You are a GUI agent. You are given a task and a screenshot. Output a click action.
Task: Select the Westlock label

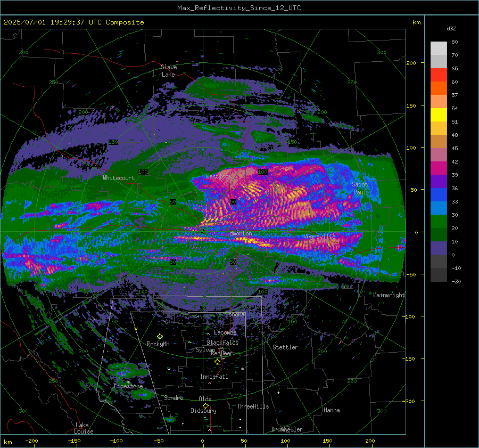219,176
